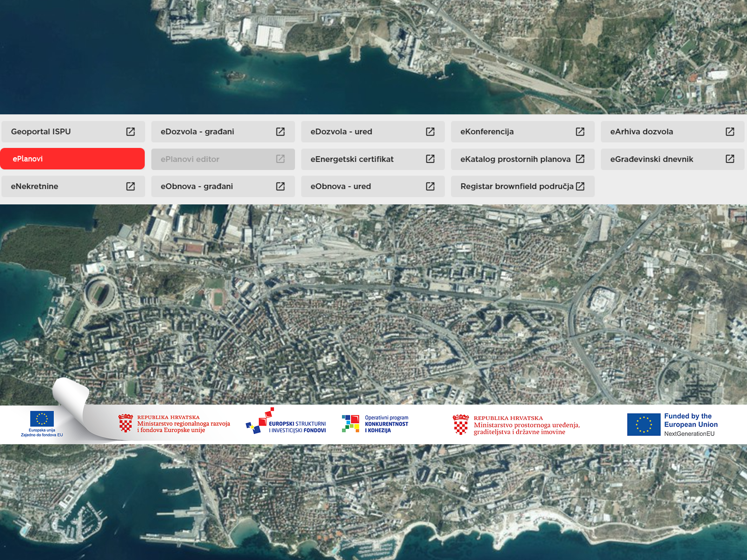Open eKonferencija external link icon
The width and height of the screenshot is (747, 560).
click(580, 132)
